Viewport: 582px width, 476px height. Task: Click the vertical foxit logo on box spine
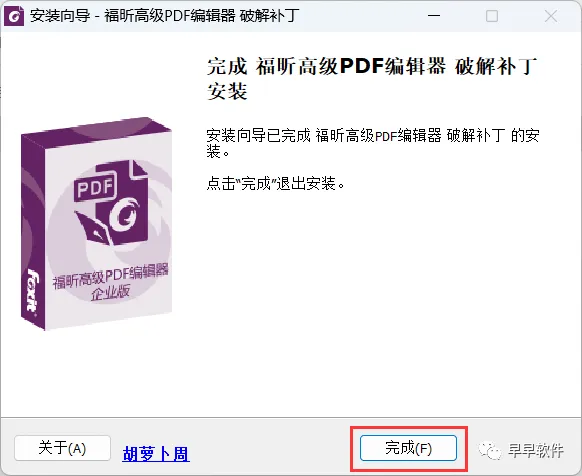point(33,290)
